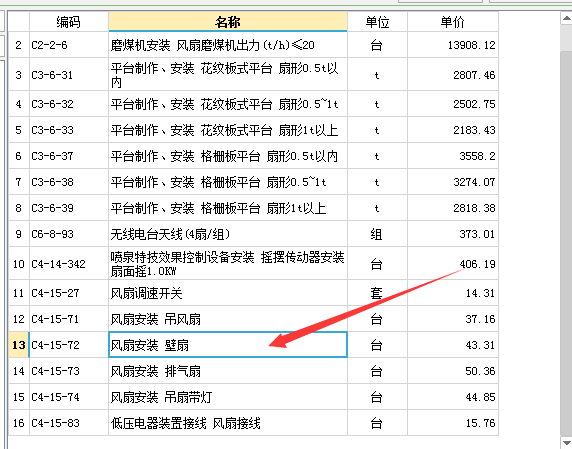Click price cell 2183.43
572x449 pixels.
click(453, 130)
